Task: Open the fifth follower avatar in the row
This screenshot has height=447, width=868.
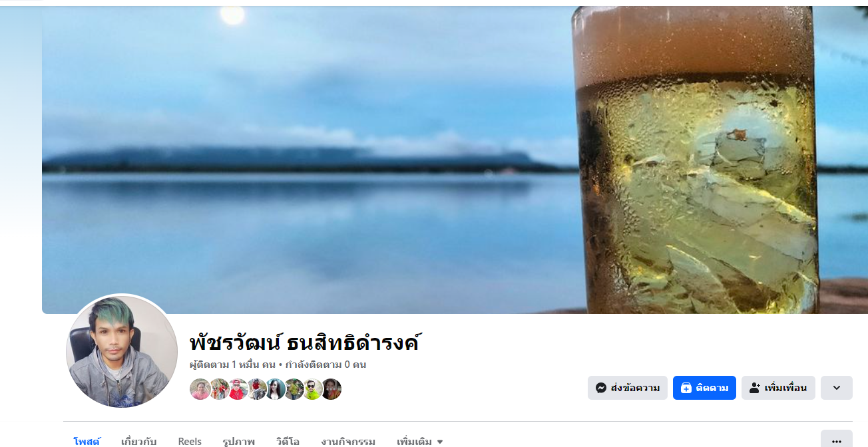Action: tap(276, 389)
